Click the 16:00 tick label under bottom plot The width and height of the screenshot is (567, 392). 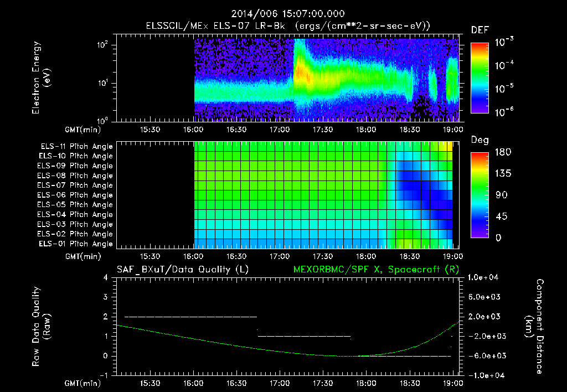[193, 383]
